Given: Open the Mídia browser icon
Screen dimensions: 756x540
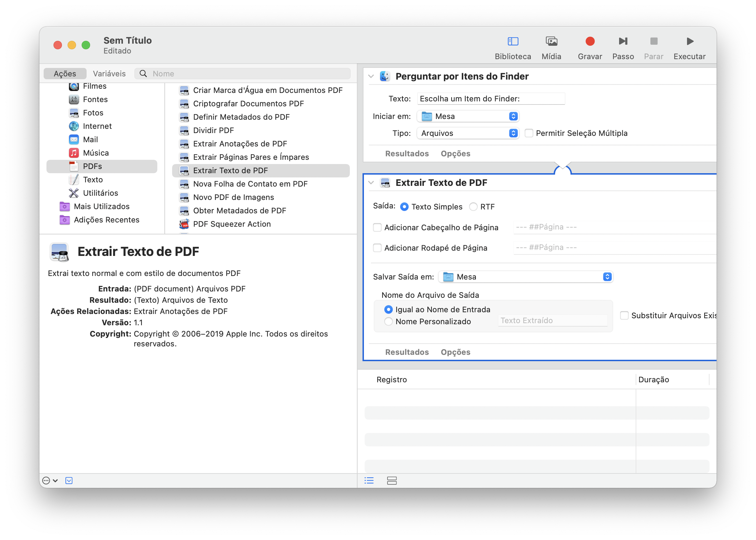Looking at the screenshot, I should coord(551,42).
